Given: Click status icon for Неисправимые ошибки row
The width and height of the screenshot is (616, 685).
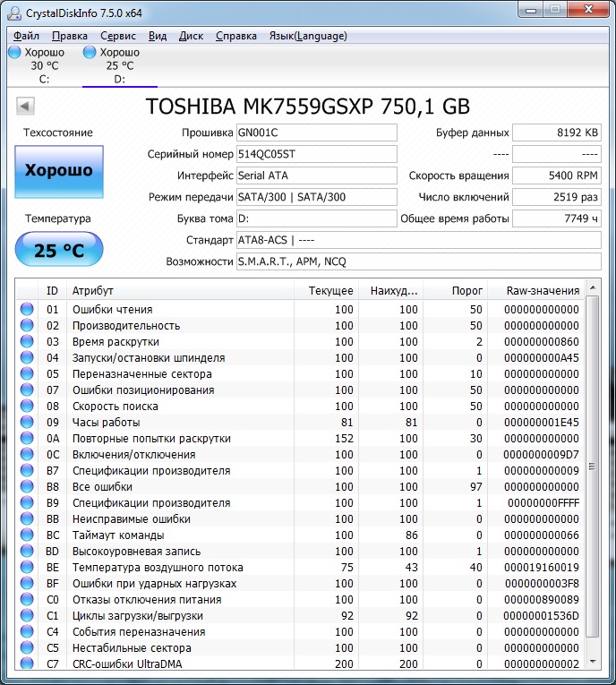Looking at the screenshot, I should (27, 518).
